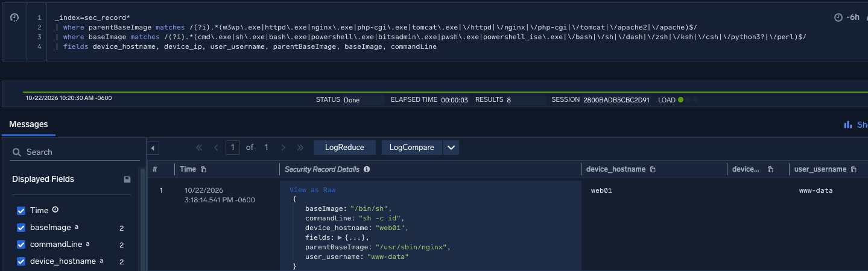Image resolution: width=868 pixels, height=271 pixels.
Task: Click the user_username column header
Action: coord(820,170)
